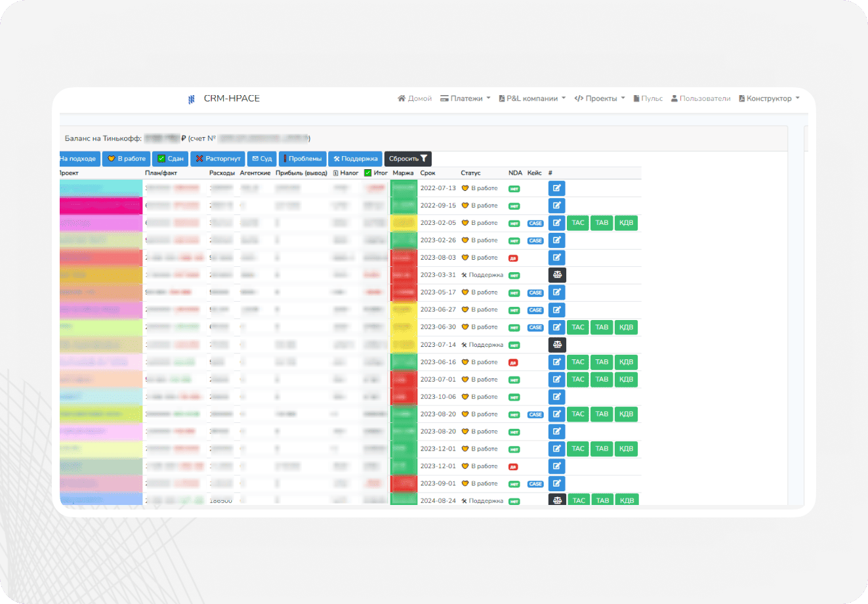Click the 'Сбросить' filter reset button
Viewport: 868px width, 604px height.
pos(408,159)
